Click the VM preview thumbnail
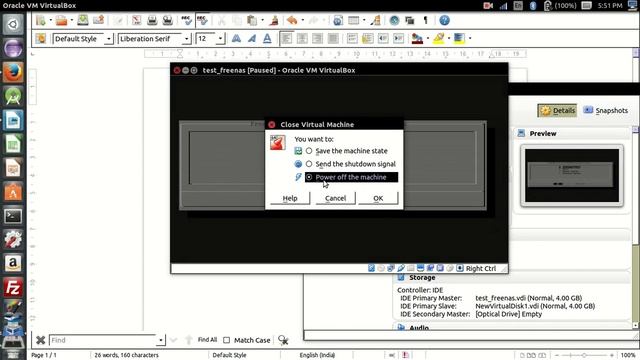The width and height of the screenshot is (640, 360). pyautogui.click(x=572, y=176)
